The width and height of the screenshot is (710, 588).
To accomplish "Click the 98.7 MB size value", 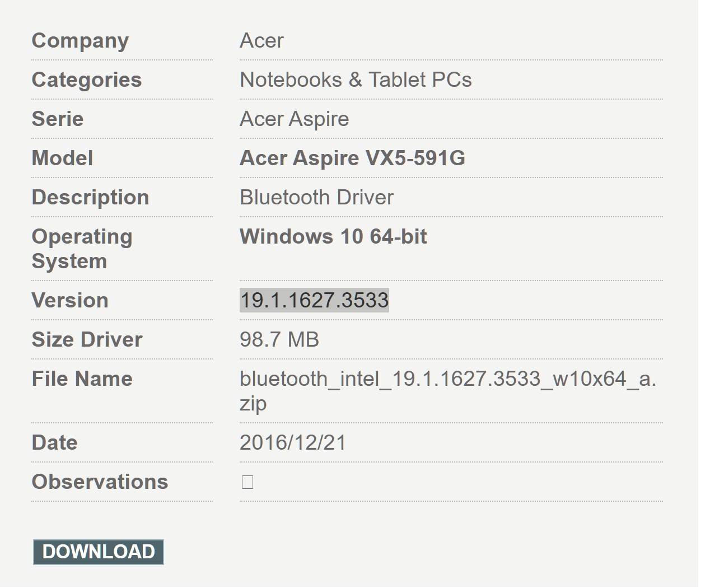I will coord(279,339).
